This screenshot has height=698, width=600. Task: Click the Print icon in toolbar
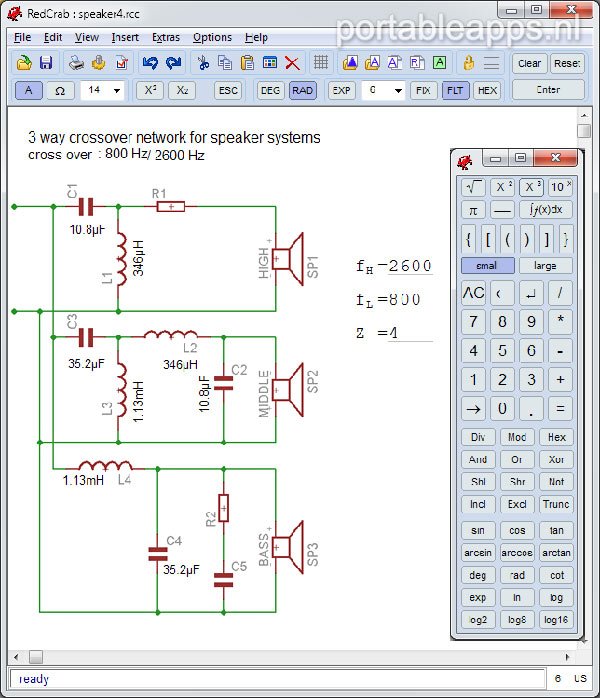(x=76, y=63)
